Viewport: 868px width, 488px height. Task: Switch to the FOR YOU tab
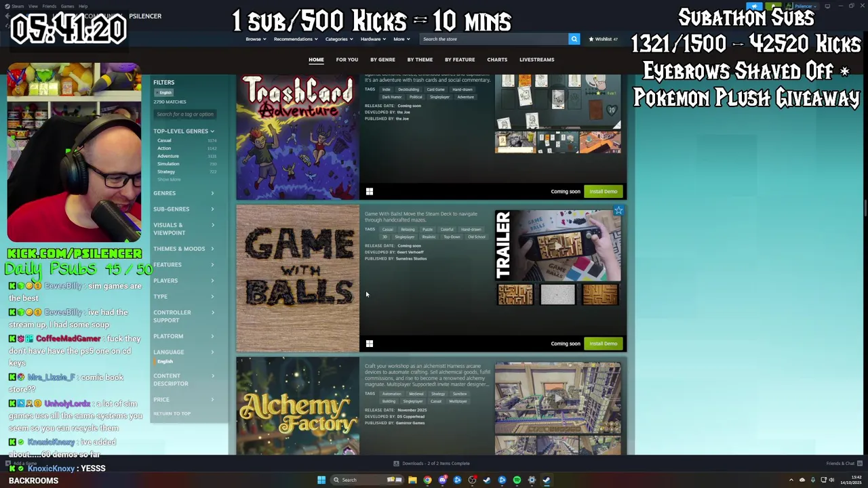[x=347, y=60]
